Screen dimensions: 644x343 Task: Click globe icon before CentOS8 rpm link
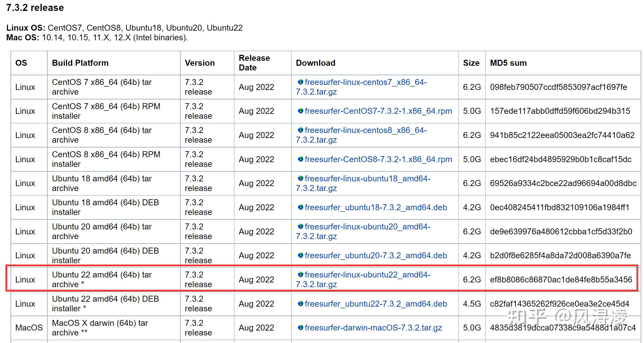point(300,159)
